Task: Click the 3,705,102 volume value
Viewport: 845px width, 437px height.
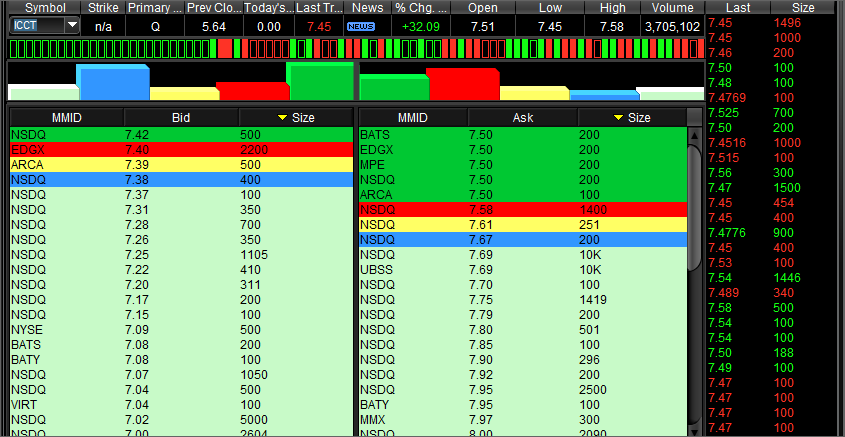Action: click(x=673, y=27)
